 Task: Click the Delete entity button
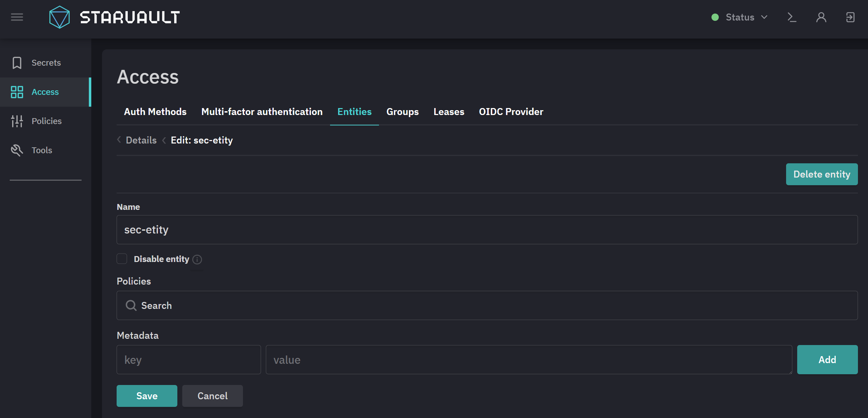(x=822, y=174)
